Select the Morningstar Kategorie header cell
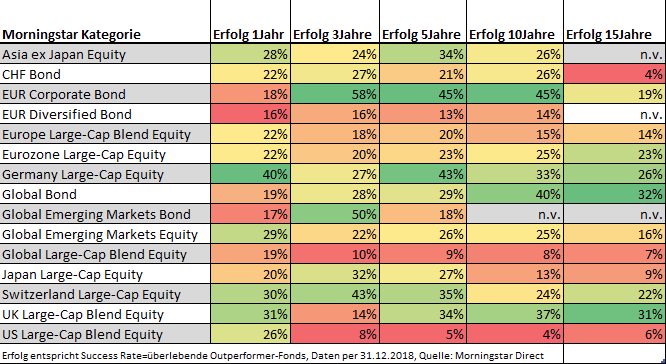666x364 pixels. [x=105, y=21]
